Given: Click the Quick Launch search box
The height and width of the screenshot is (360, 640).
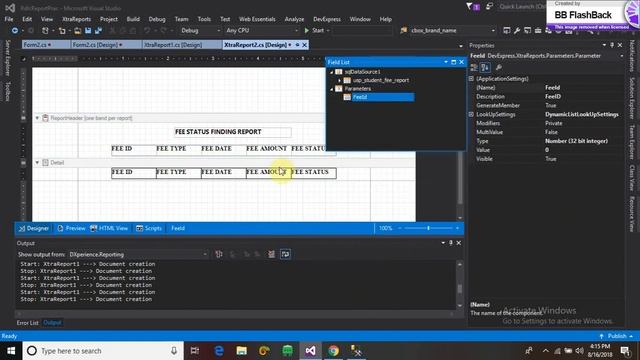Looking at the screenshot, I should pyautogui.click(x=521, y=7).
